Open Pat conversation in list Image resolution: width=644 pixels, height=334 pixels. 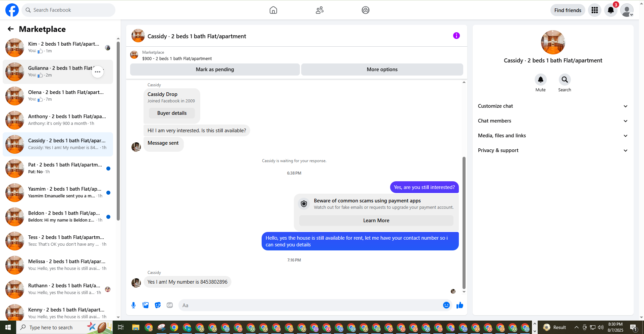[58, 169]
